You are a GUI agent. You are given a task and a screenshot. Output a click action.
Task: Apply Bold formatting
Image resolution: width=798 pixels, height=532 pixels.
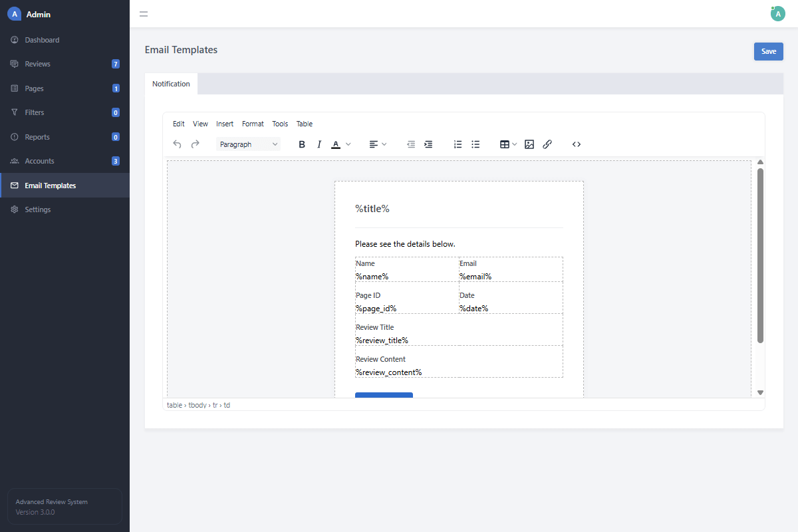(x=302, y=144)
